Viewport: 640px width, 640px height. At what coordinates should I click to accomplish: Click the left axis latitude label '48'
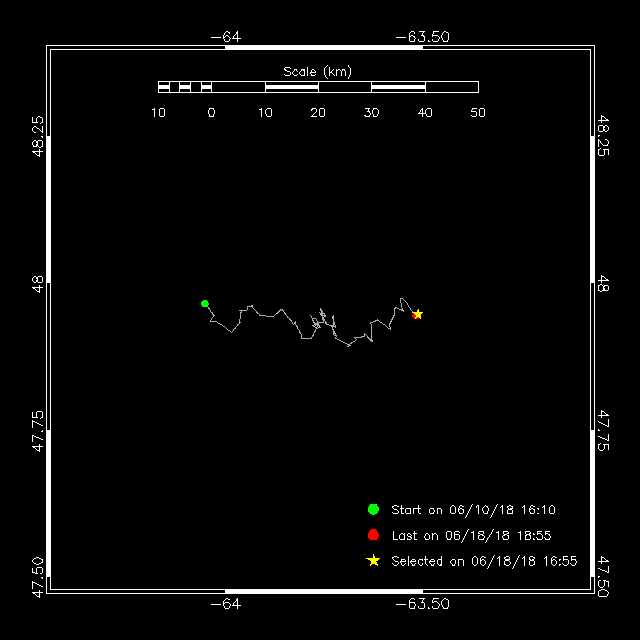[x=37, y=284]
